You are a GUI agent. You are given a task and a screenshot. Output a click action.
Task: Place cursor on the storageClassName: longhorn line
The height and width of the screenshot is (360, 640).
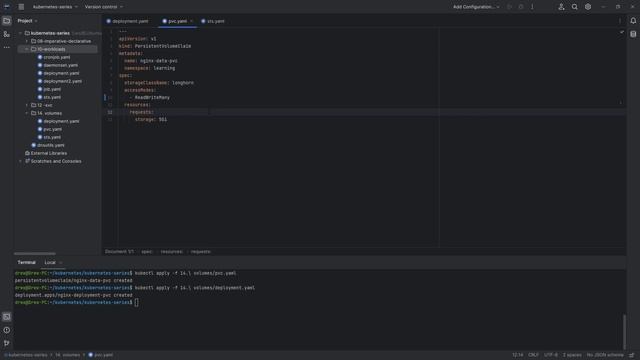pos(159,83)
